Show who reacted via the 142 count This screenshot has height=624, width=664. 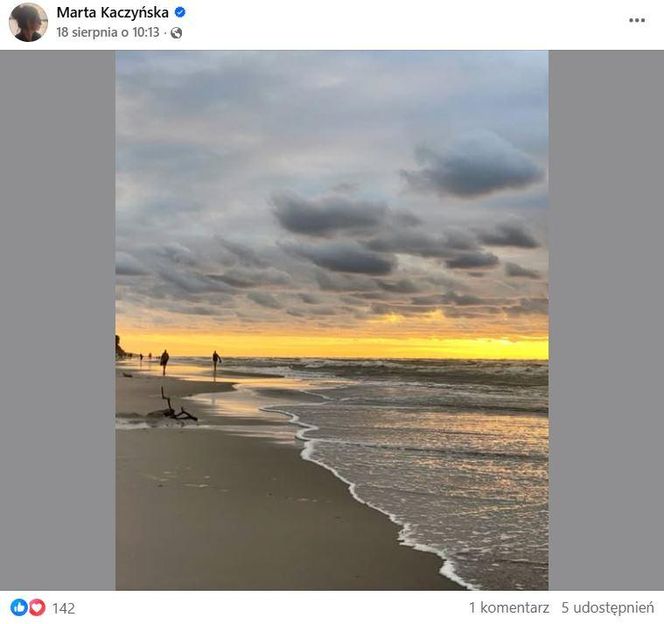(64, 608)
